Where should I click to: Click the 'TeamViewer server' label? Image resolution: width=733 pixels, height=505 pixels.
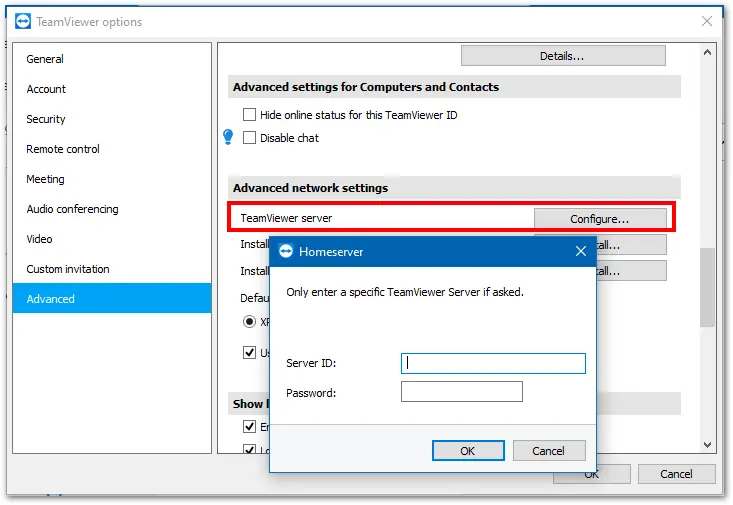point(286,218)
